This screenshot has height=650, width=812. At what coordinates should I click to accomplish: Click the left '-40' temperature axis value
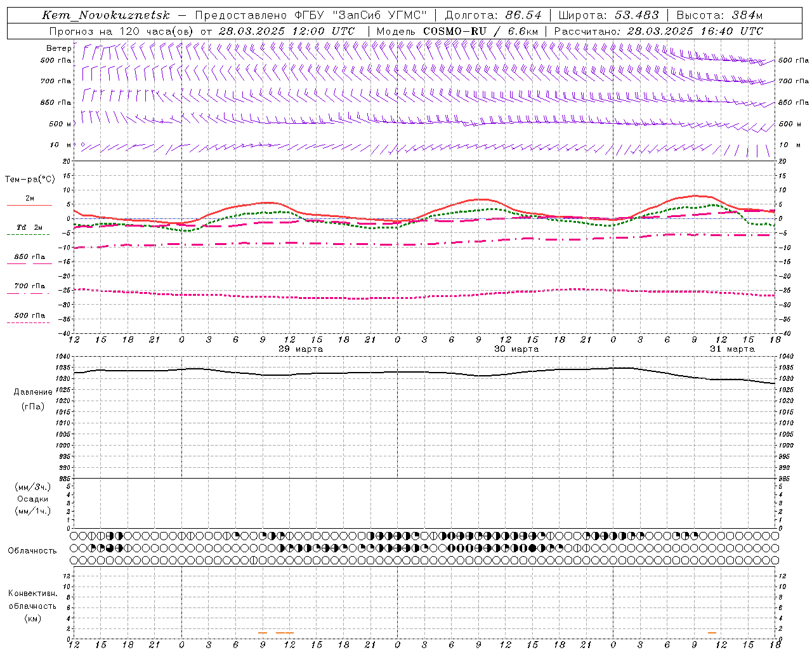(x=65, y=333)
